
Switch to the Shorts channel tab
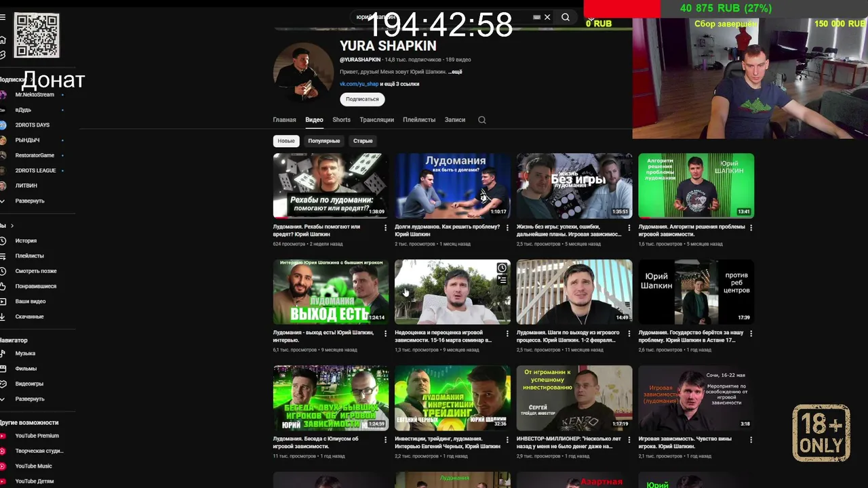[342, 120]
